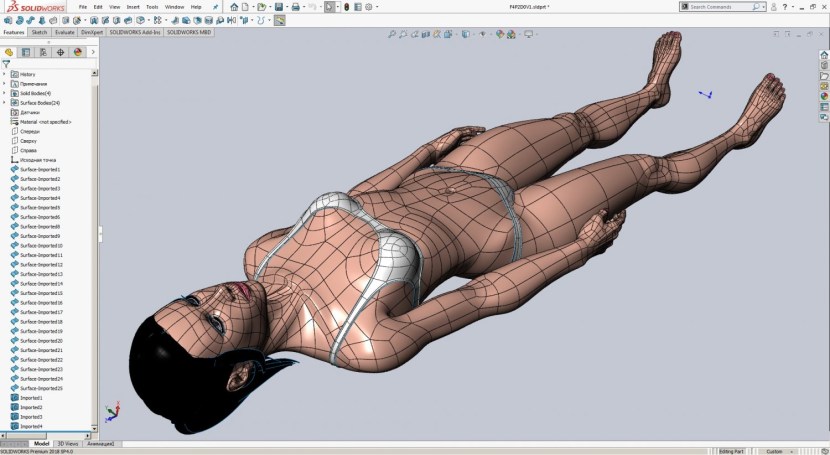Toggle the menu bar pushpin

tap(216, 7)
